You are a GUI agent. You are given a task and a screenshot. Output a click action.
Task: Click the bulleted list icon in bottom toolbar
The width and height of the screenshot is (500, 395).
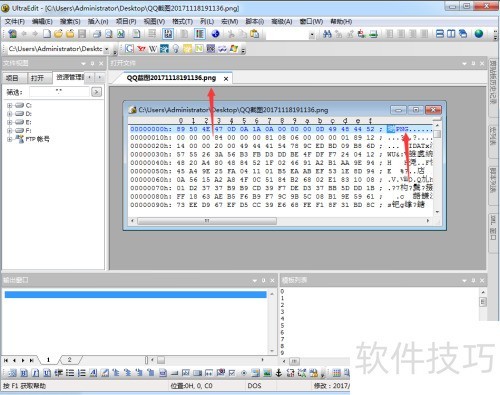click(70, 373)
